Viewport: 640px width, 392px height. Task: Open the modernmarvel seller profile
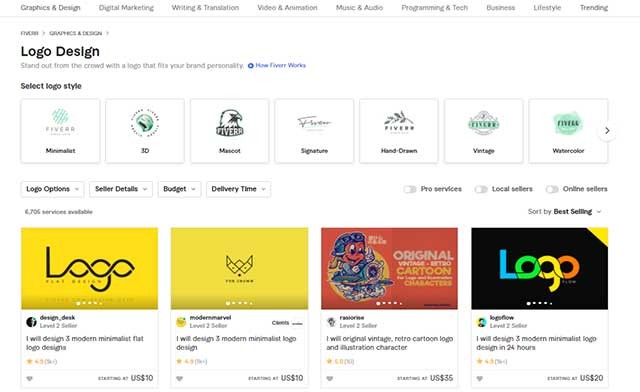click(x=210, y=317)
